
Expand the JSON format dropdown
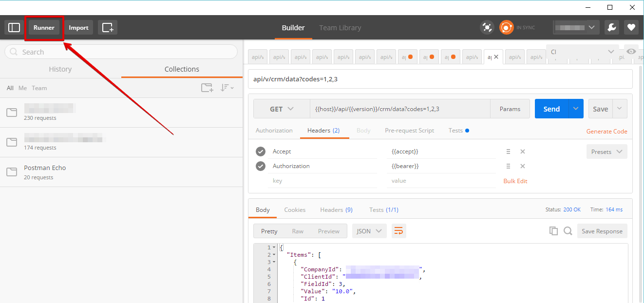pos(369,231)
